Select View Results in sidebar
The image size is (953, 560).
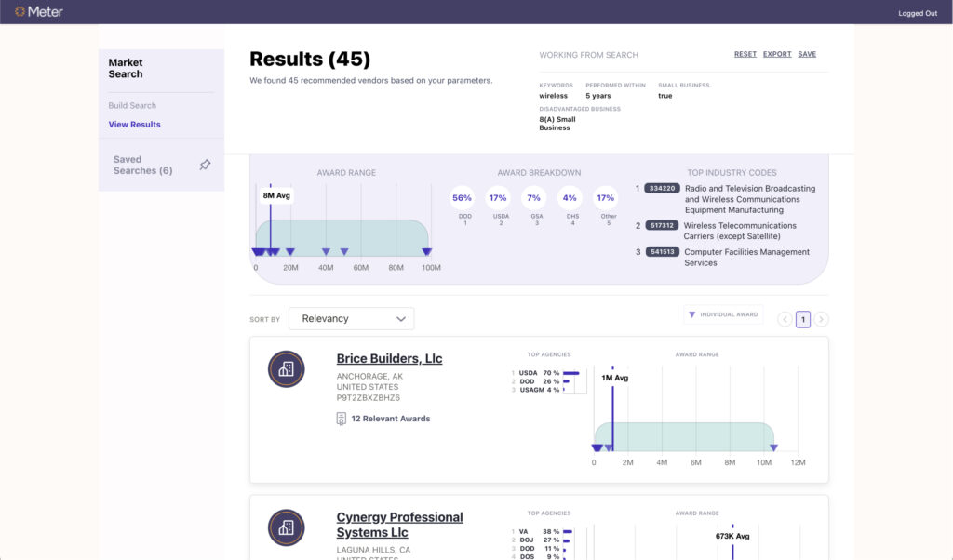tap(134, 124)
